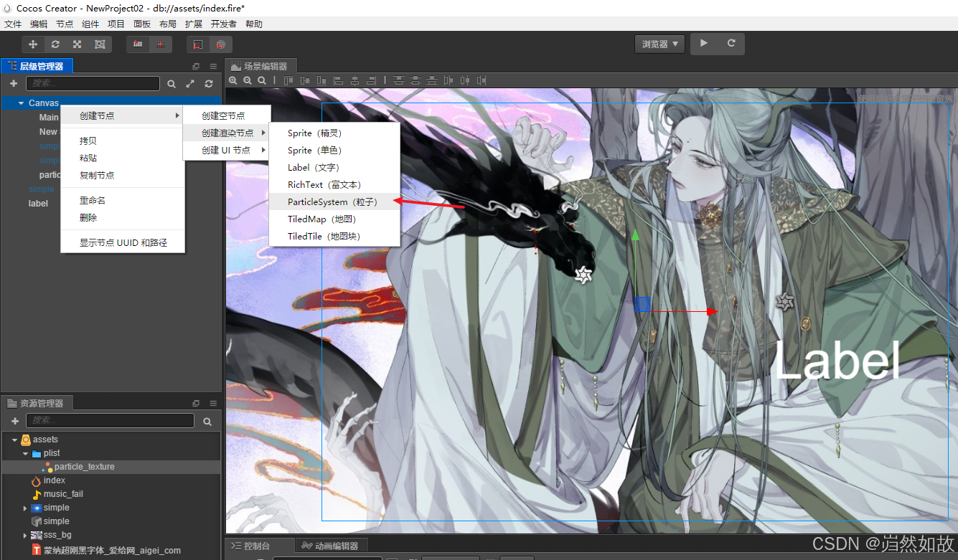958x560 pixels.
Task: Distribute nodes by top edges
Action: pos(399,80)
